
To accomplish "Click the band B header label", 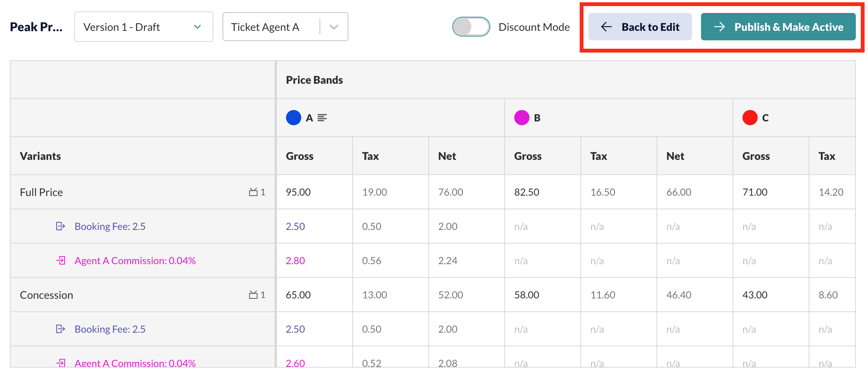I will click(537, 118).
